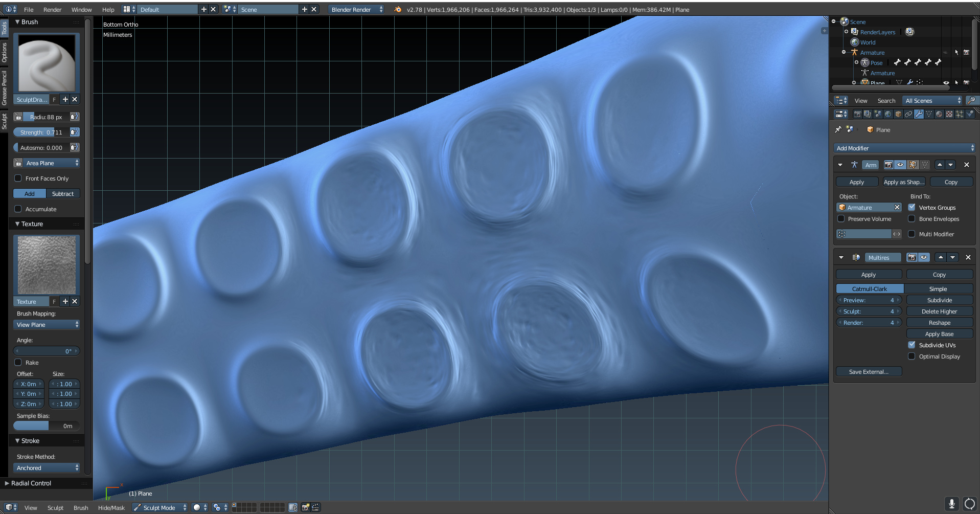Open the Modifiers wrench tab
Image resolution: width=980 pixels, height=514 pixels.
click(919, 114)
